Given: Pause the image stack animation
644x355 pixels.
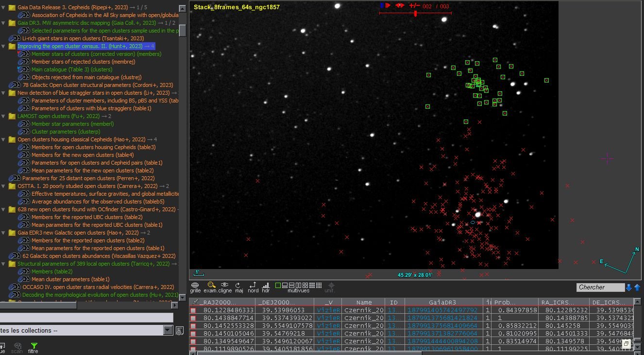Looking at the screenshot, I should [x=382, y=6].
